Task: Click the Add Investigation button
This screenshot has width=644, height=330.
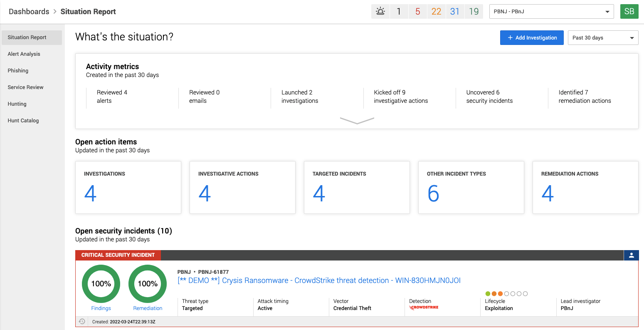Action: click(532, 37)
